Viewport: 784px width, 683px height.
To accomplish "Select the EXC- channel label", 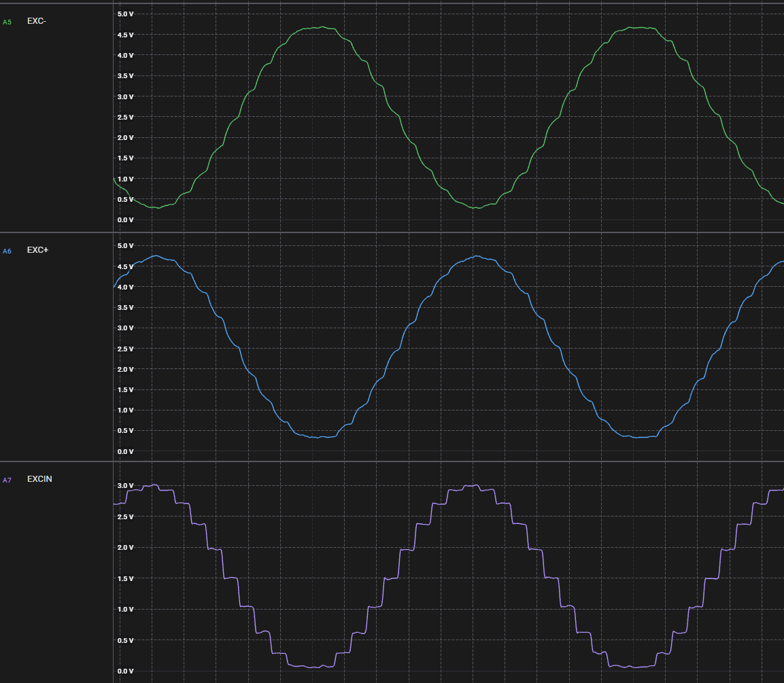I will [35, 21].
